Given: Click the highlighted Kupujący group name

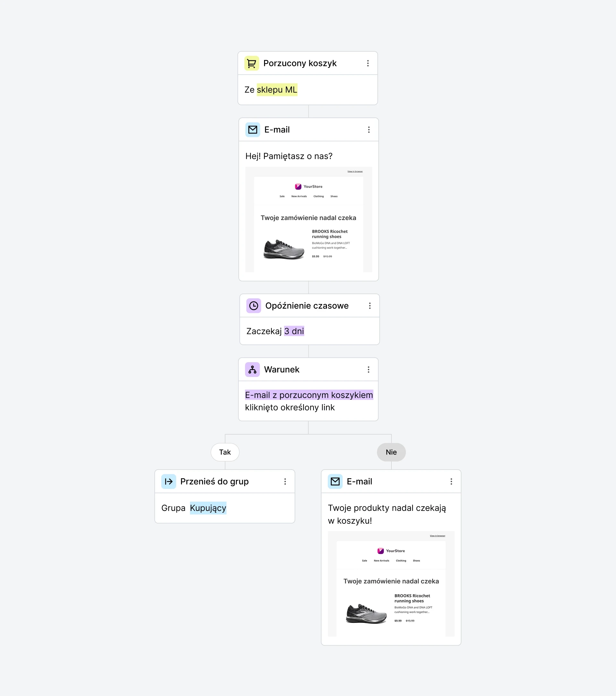Looking at the screenshot, I should [x=208, y=508].
